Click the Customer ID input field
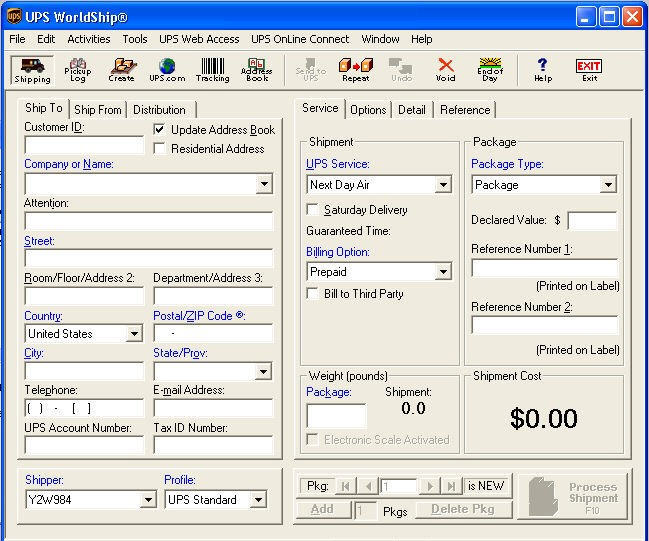This screenshot has height=541, width=649. coord(84,145)
